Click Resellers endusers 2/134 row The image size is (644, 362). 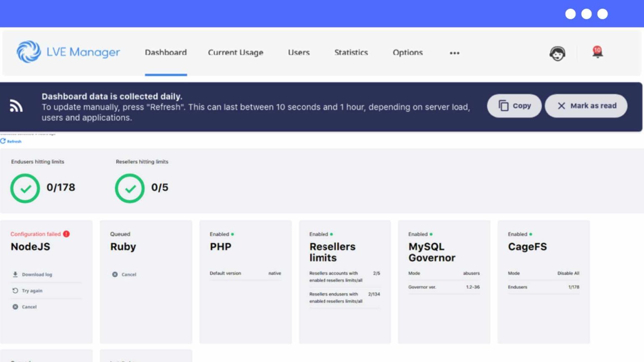coord(345,297)
